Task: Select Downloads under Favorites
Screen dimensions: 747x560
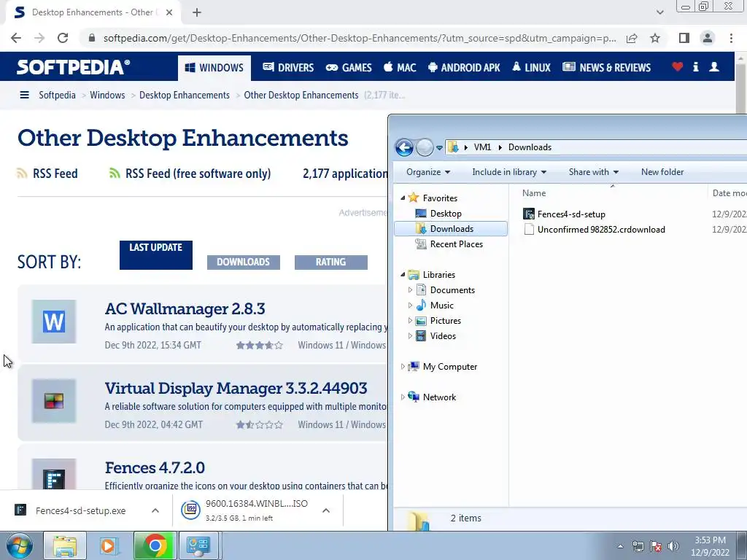Action: 451,228
